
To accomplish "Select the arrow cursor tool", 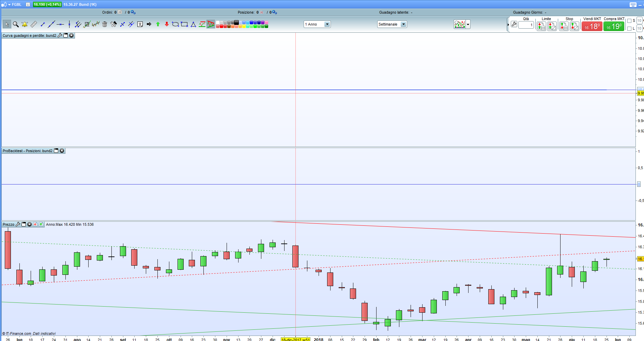I will click(7, 24).
